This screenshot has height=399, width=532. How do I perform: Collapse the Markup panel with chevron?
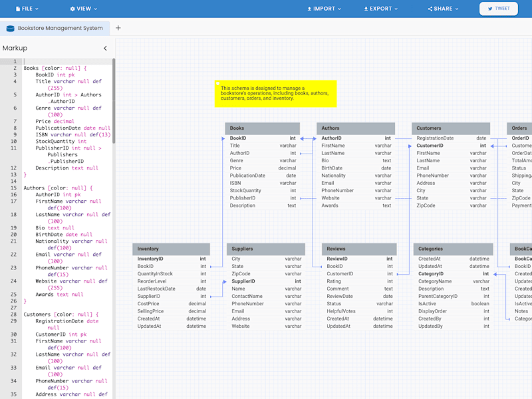coord(105,48)
